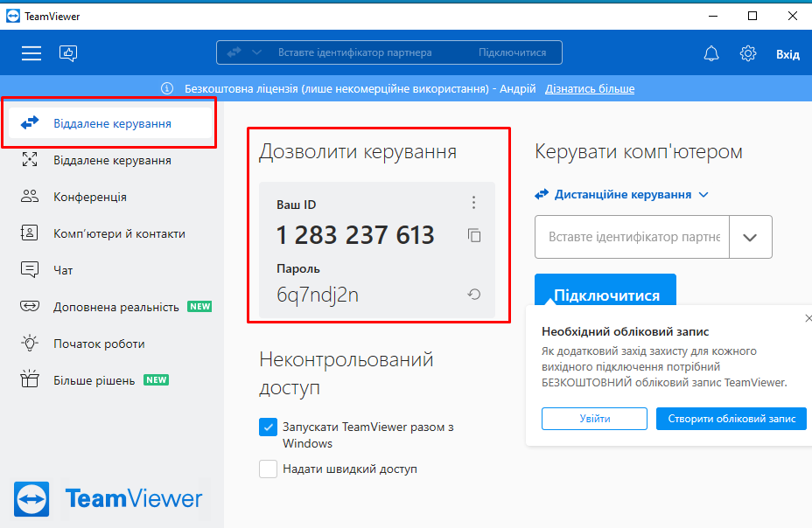Open the feedback icon in the top bar
The height and width of the screenshot is (528, 812).
[68, 52]
